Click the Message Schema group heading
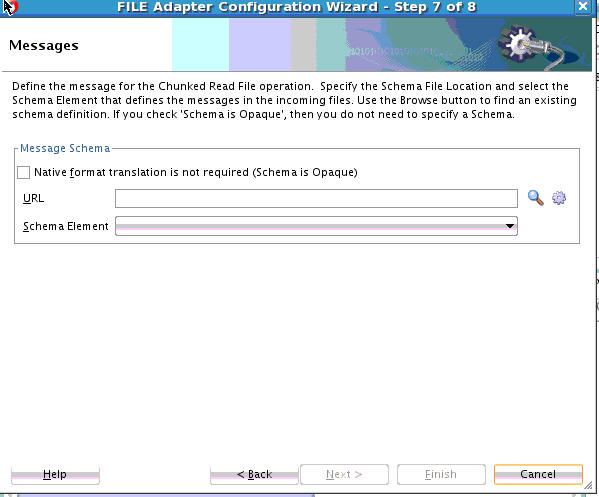599x497 pixels. click(x=65, y=148)
